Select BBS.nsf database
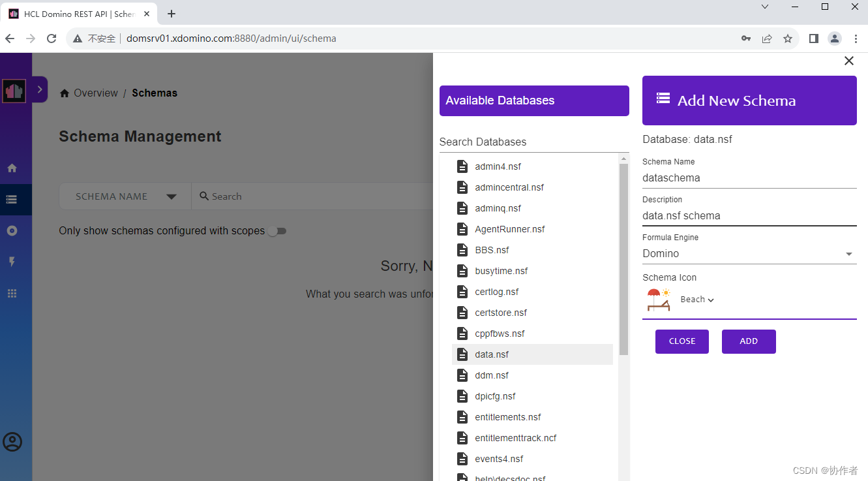 point(532,250)
